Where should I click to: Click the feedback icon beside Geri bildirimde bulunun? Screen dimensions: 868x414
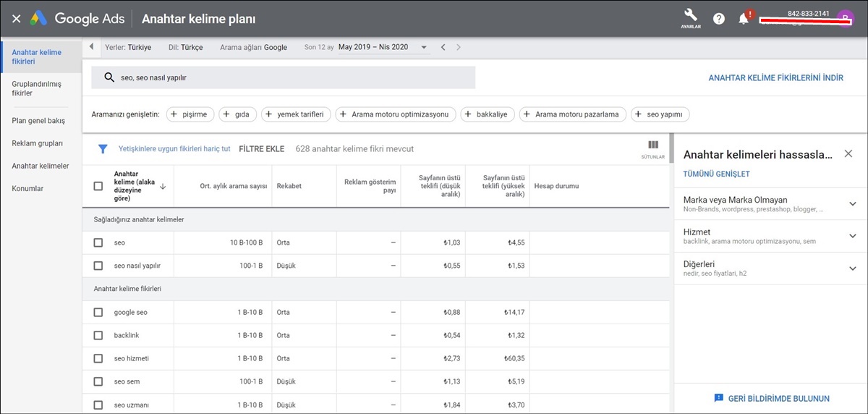718,398
